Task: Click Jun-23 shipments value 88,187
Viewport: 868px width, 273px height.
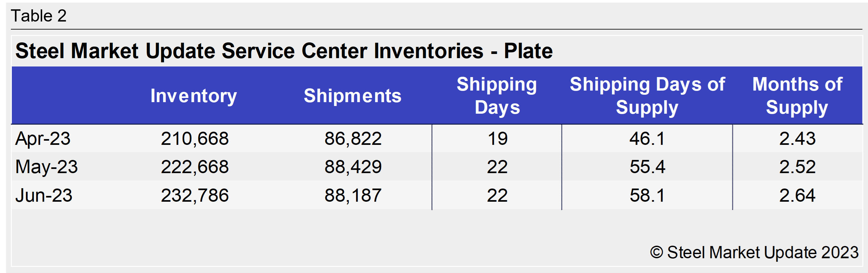Action: [x=353, y=195]
